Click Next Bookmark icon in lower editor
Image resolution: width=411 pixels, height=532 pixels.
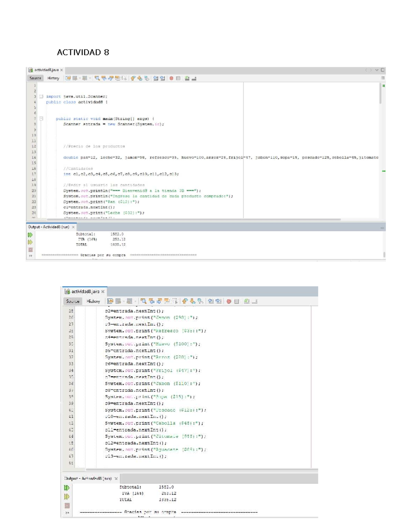click(x=192, y=301)
